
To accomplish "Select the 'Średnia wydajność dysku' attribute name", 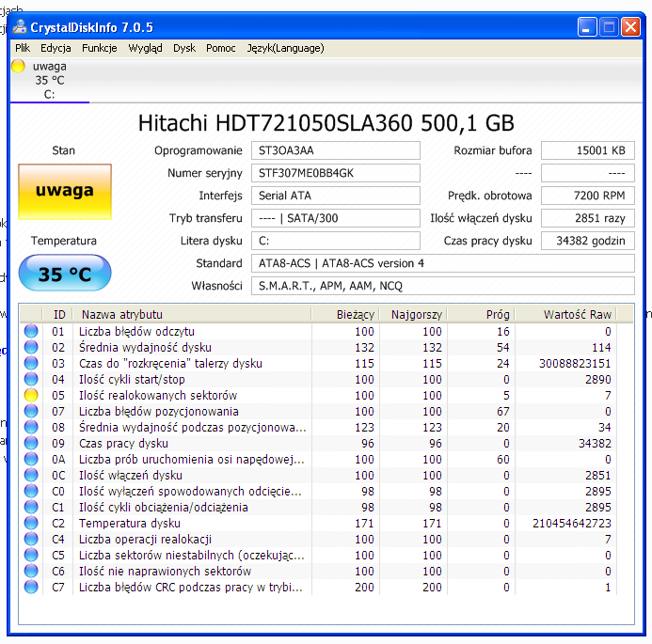I will 145,347.
